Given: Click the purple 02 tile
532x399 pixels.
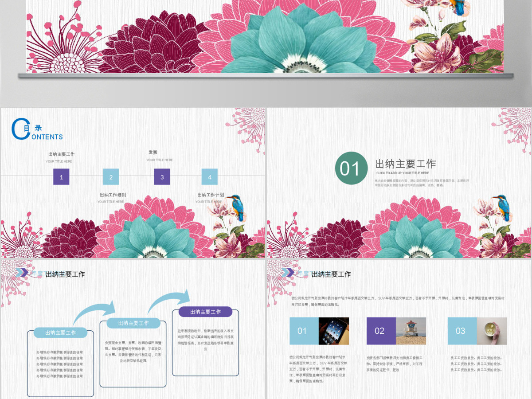Looking at the screenshot, I should click(381, 331).
